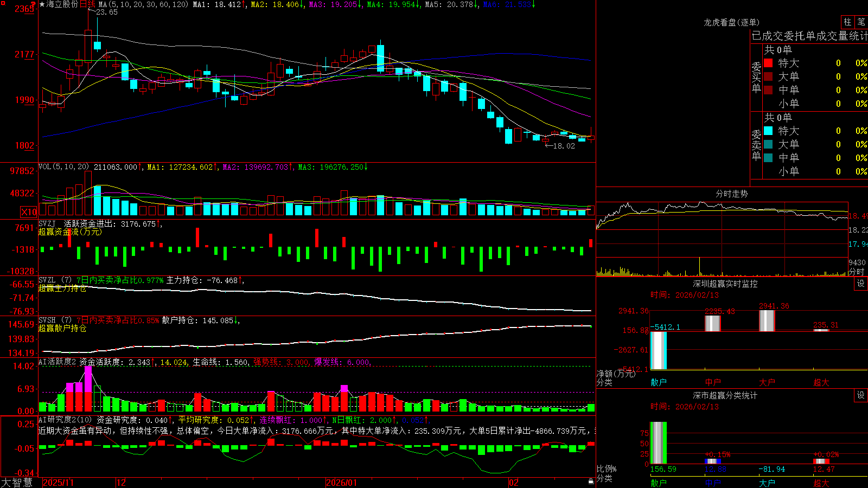Viewport: 868px width, 488px height.
Task: Click the X10 scale marker on the volume axis
Action: click(29, 212)
